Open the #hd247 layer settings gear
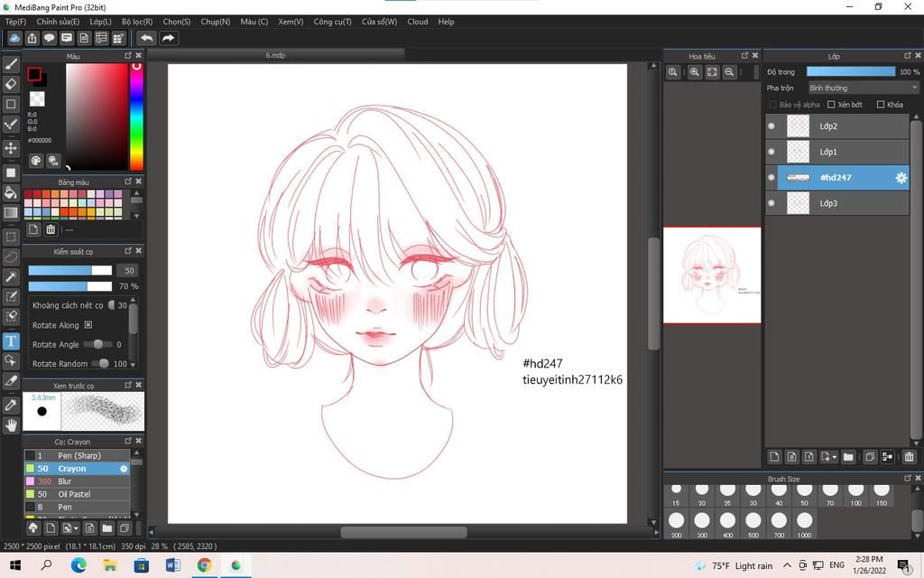924x578 pixels. tap(901, 178)
